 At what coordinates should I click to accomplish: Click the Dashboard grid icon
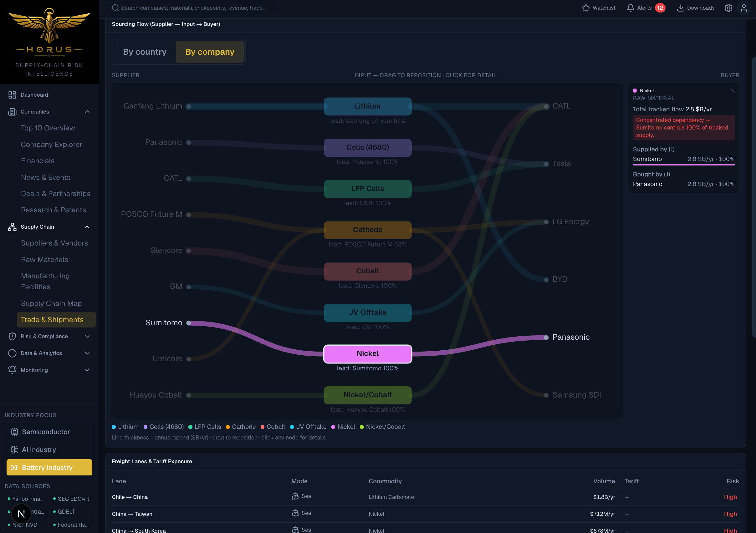(12, 95)
